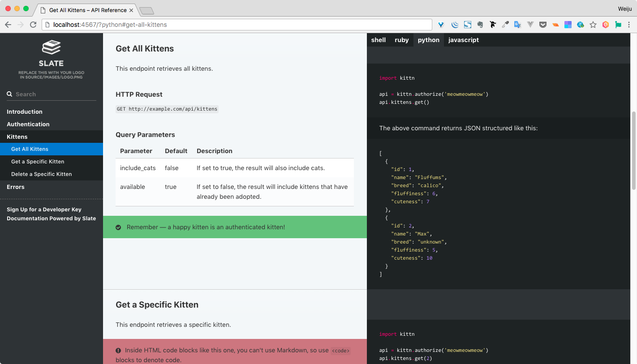Show javascript code examples
The image size is (637, 364).
[x=463, y=40]
